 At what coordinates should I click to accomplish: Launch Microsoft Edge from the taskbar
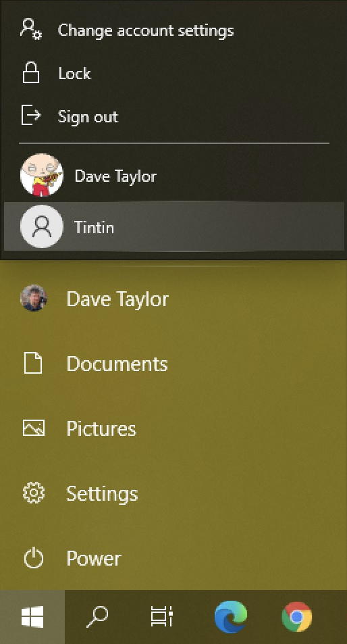pos(230,616)
